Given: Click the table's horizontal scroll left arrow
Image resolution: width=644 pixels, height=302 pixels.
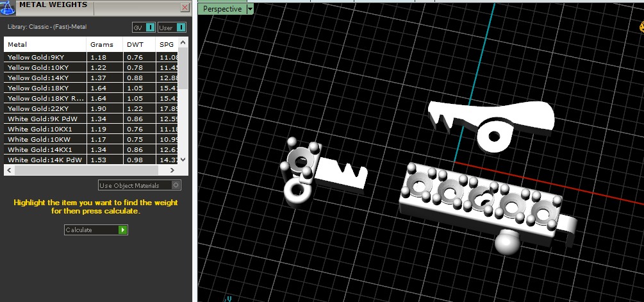Looking at the screenshot, I should click(9, 170).
